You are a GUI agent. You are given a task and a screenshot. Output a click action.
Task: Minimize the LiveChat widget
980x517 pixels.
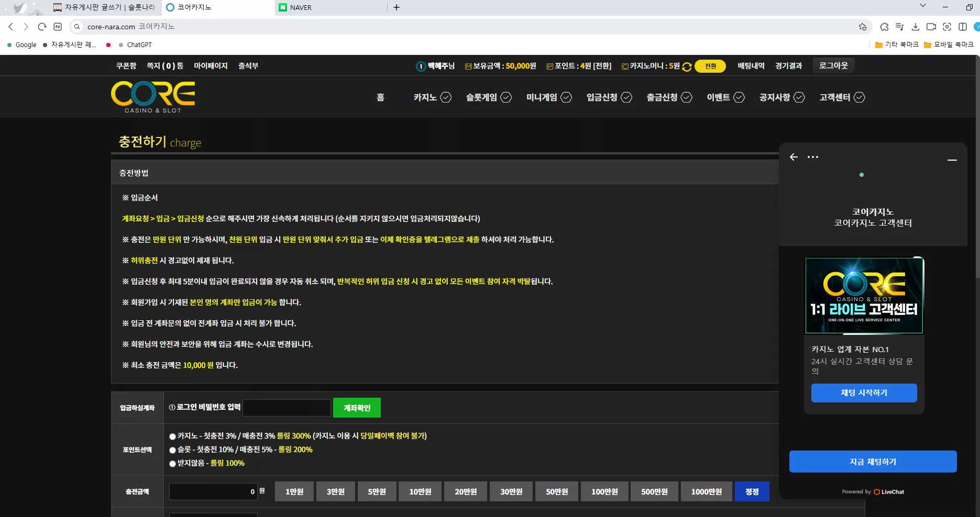click(952, 160)
